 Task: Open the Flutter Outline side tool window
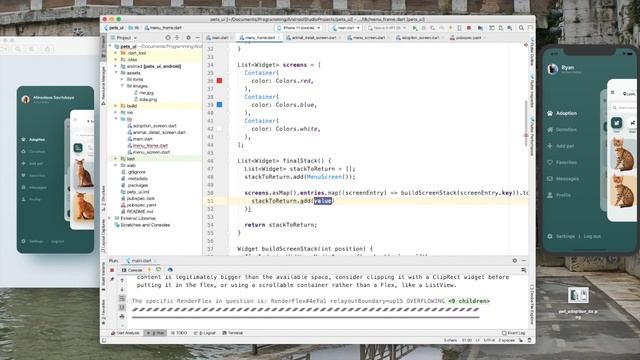coord(532,52)
